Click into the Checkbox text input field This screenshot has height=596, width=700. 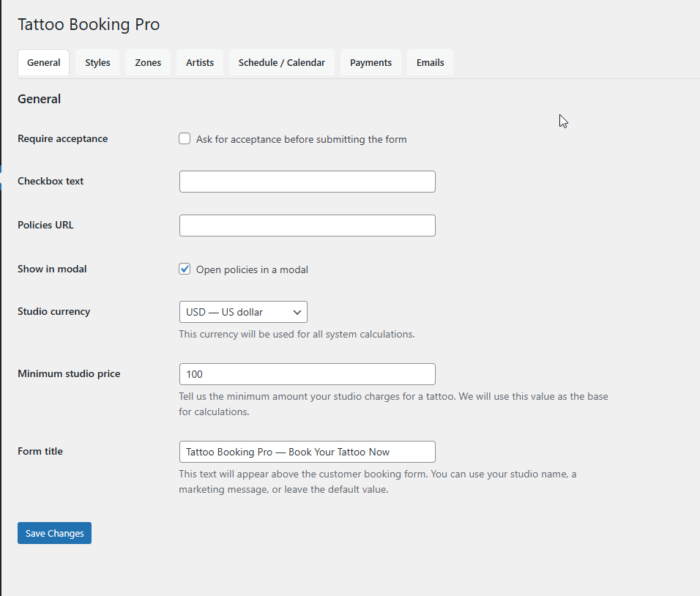click(x=307, y=182)
